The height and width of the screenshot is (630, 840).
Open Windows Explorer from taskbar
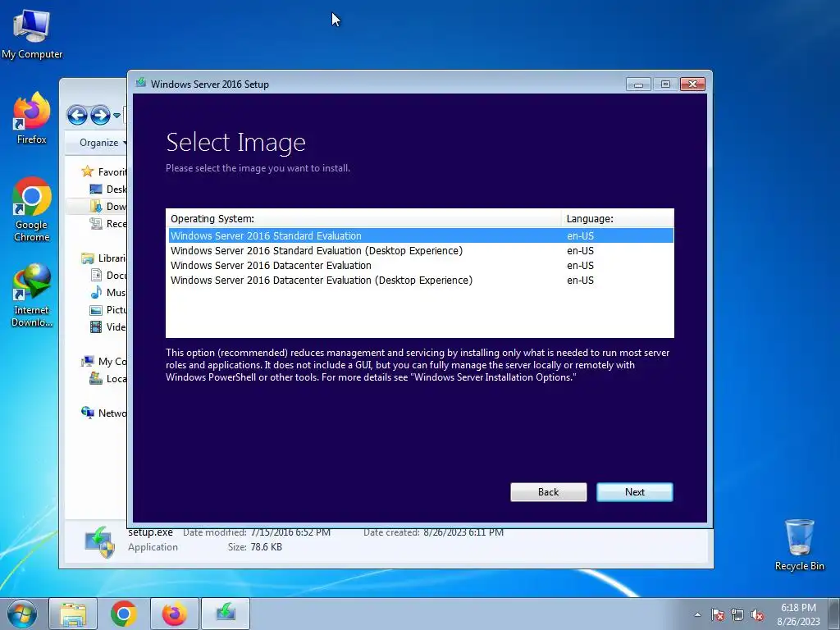[x=73, y=614]
